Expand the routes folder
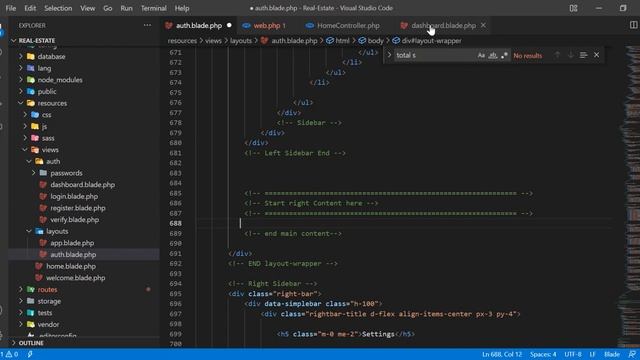640x360 pixels. coord(47,289)
